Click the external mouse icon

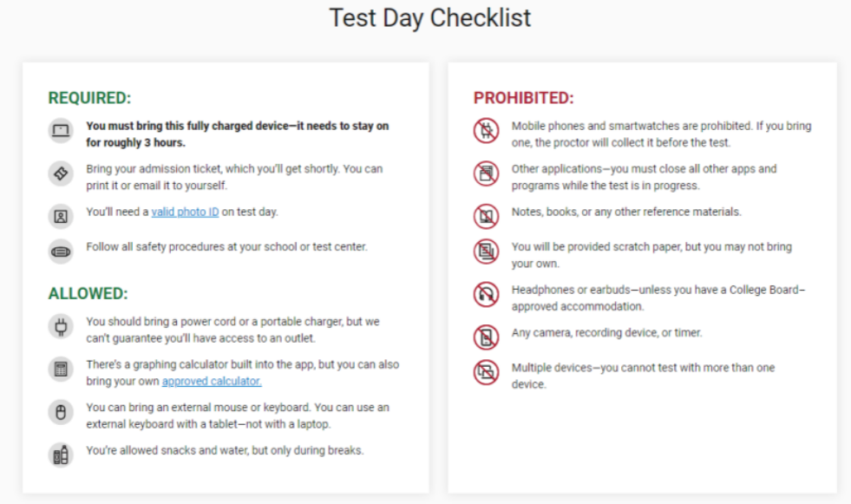[x=61, y=413]
